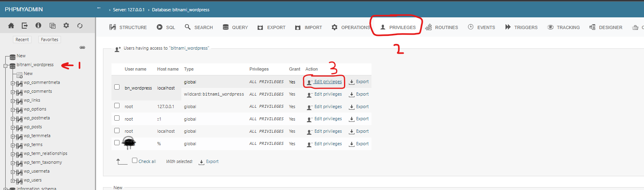Select the root ::1 user checkbox

point(117,118)
